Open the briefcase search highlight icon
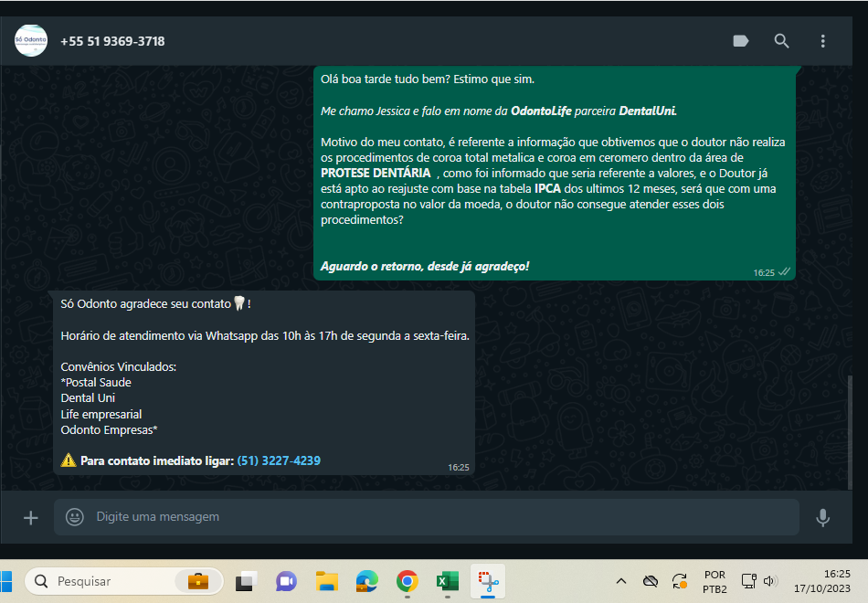 pyautogui.click(x=198, y=581)
